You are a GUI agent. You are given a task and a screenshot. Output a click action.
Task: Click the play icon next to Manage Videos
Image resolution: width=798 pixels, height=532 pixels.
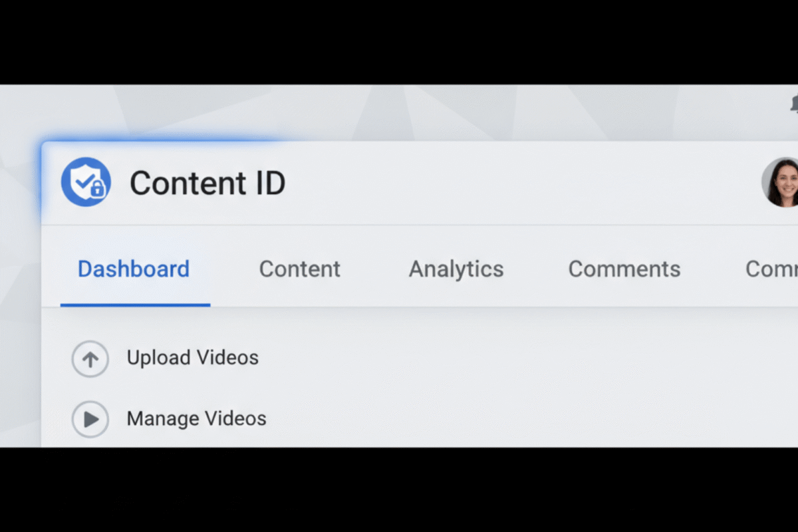tap(90, 420)
